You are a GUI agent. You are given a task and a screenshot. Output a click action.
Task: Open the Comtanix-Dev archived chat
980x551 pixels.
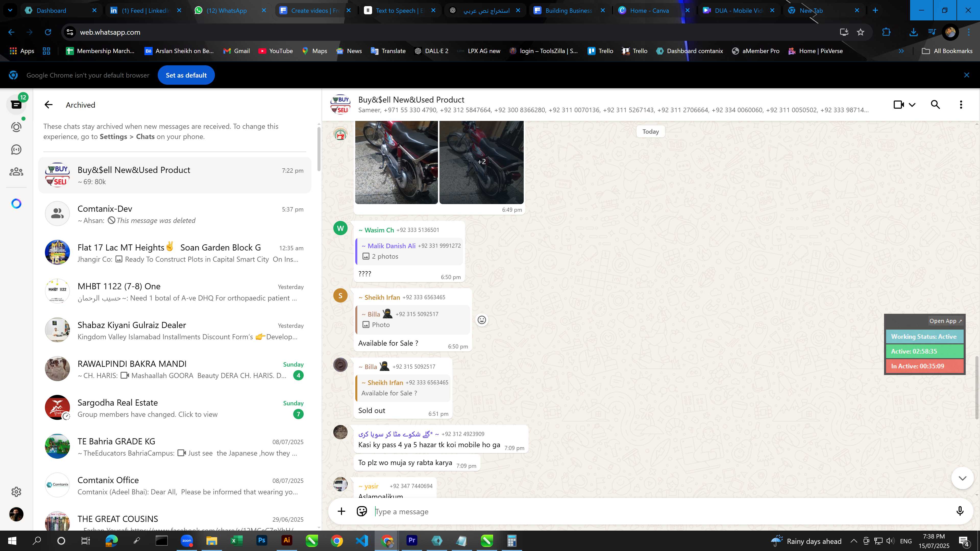(175, 214)
